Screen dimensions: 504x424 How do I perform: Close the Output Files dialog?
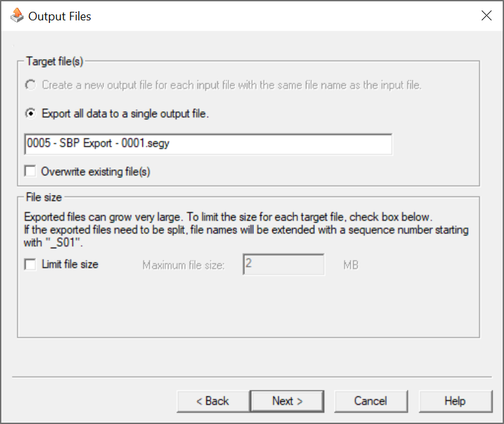[486, 16]
